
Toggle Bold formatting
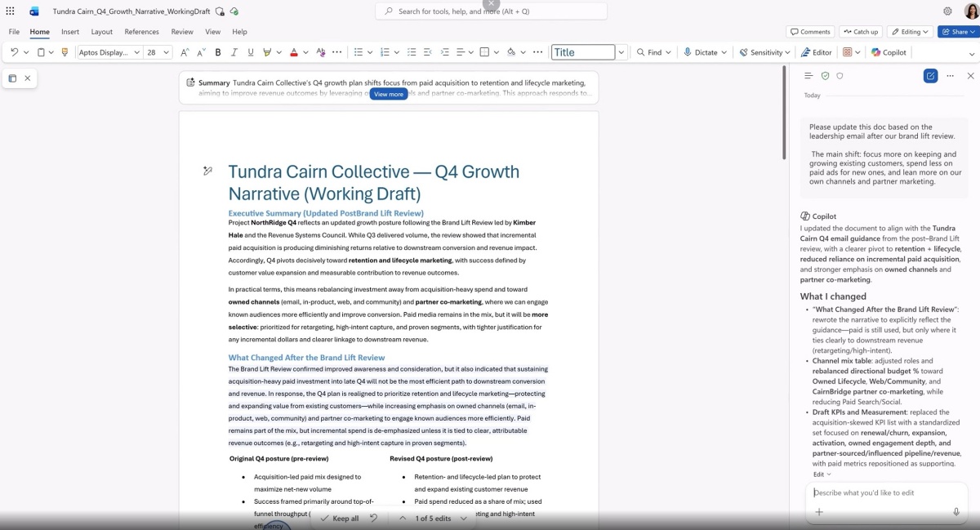[x=218, y=52]
